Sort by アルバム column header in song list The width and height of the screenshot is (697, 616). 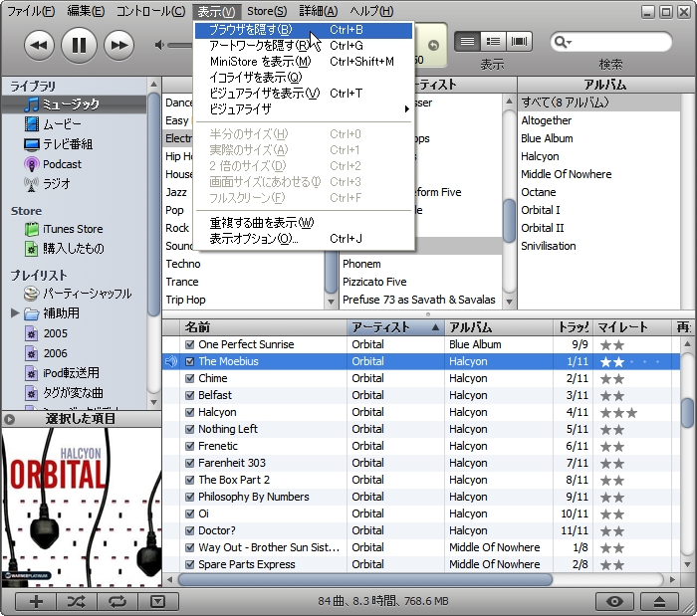(x=498, y=327)
